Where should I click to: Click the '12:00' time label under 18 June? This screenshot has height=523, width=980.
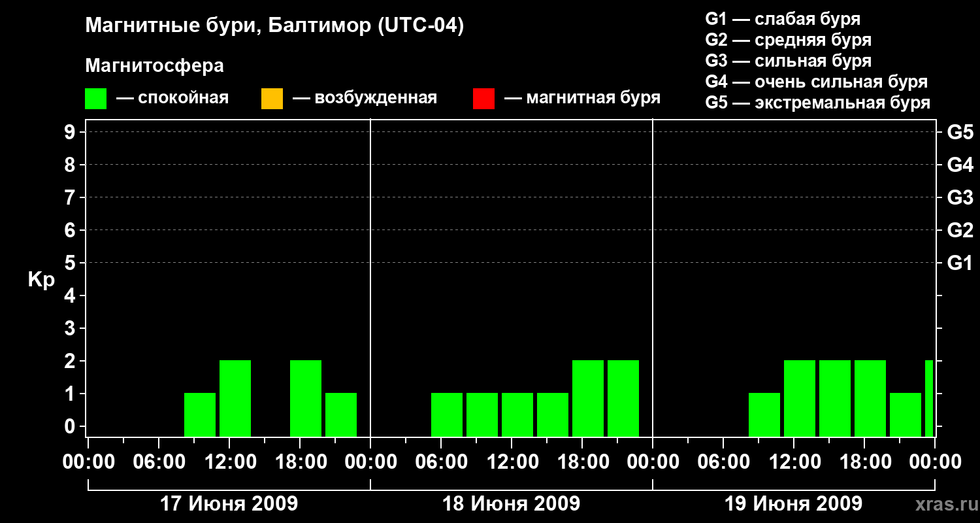tap(512, 462)
